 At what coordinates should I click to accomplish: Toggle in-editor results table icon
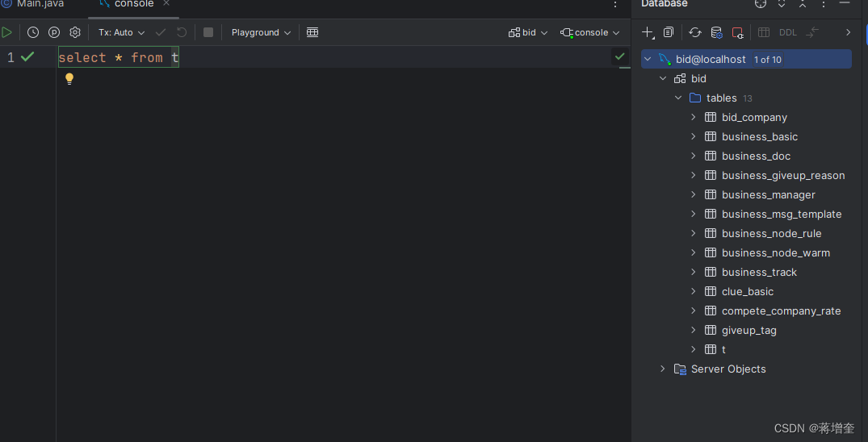coord(312,32)
